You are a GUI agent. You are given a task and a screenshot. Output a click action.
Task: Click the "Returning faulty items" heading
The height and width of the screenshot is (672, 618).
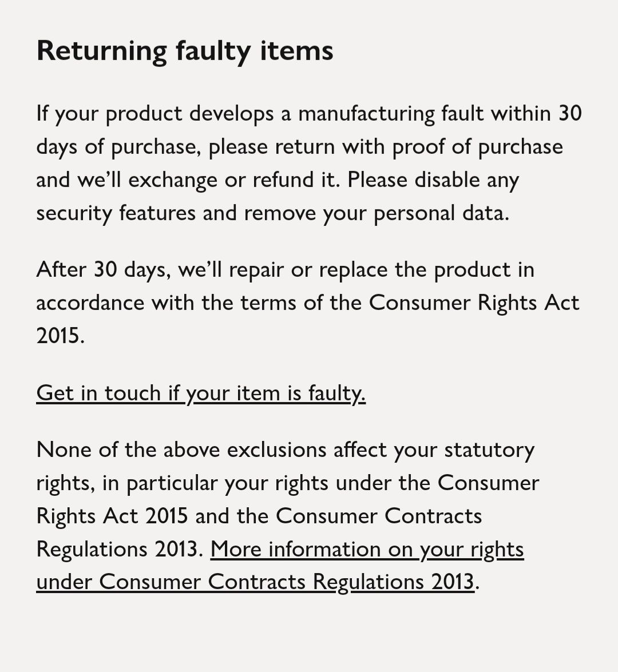185,50
